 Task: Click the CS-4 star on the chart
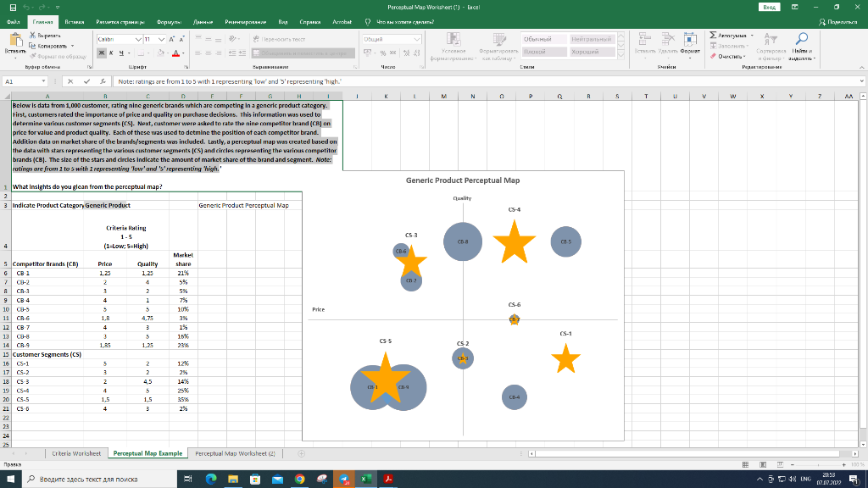[515, 241]
